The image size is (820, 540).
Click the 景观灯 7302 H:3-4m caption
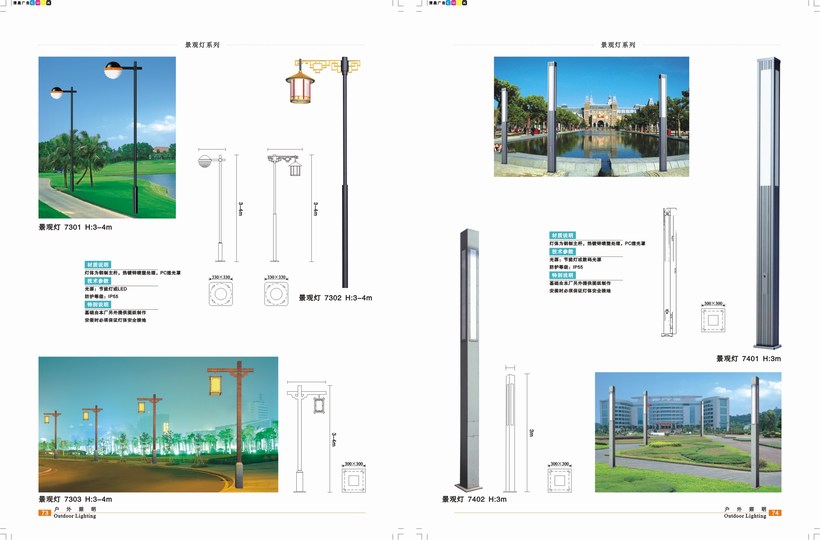pos(335,298)
